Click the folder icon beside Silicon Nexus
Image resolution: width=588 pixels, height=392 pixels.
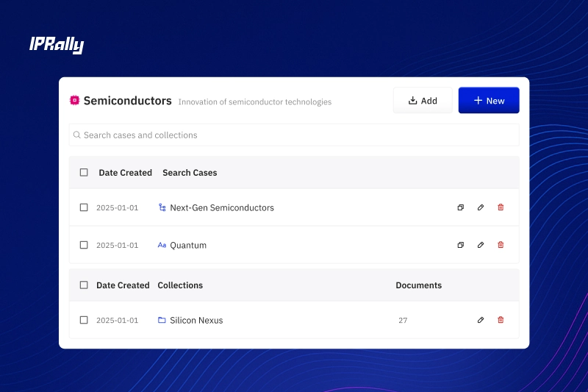click(x=162, y=320)
